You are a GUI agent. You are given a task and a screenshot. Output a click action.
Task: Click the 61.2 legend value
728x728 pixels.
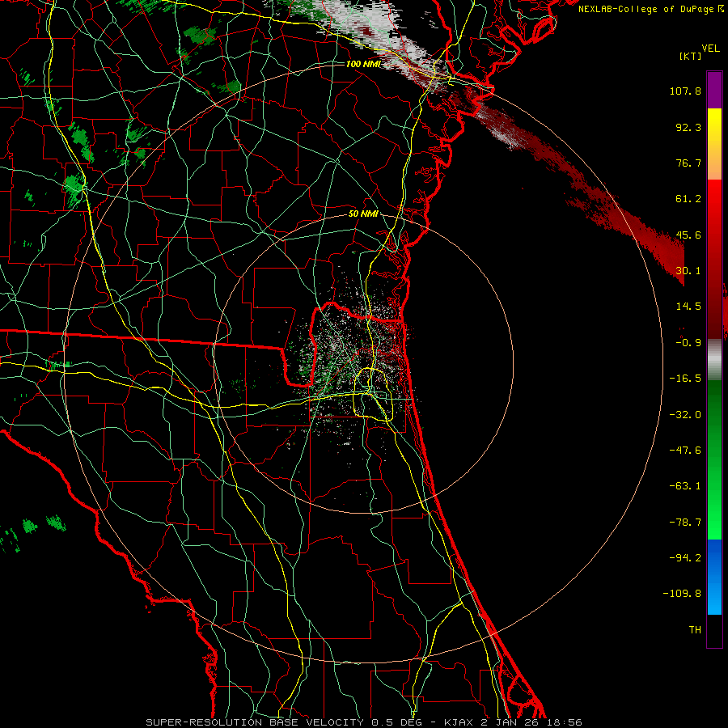688,199
